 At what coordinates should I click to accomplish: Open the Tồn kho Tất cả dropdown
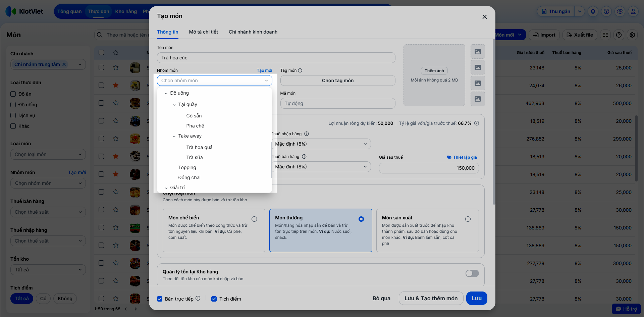48,270
